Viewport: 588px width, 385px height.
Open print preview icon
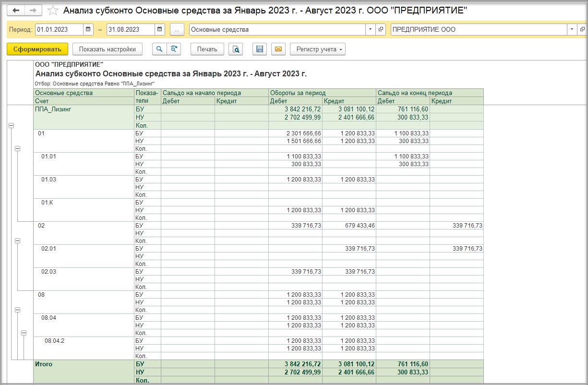[236, 49]
